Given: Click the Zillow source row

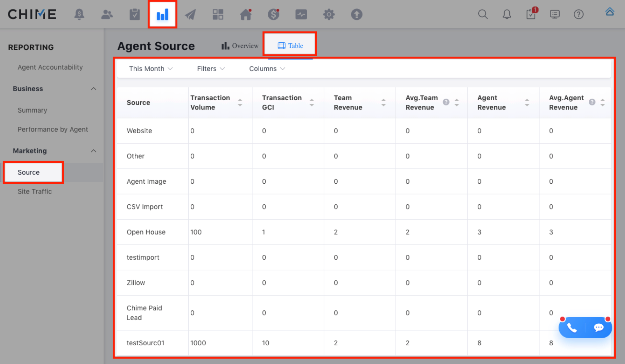Looking at the screenshot, I should tap(364, 283).
